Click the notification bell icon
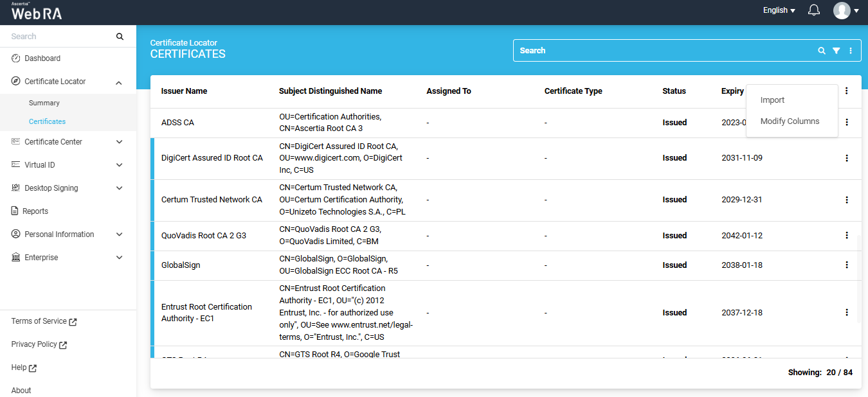The image size is (868, 397). (x=814, y=10)
